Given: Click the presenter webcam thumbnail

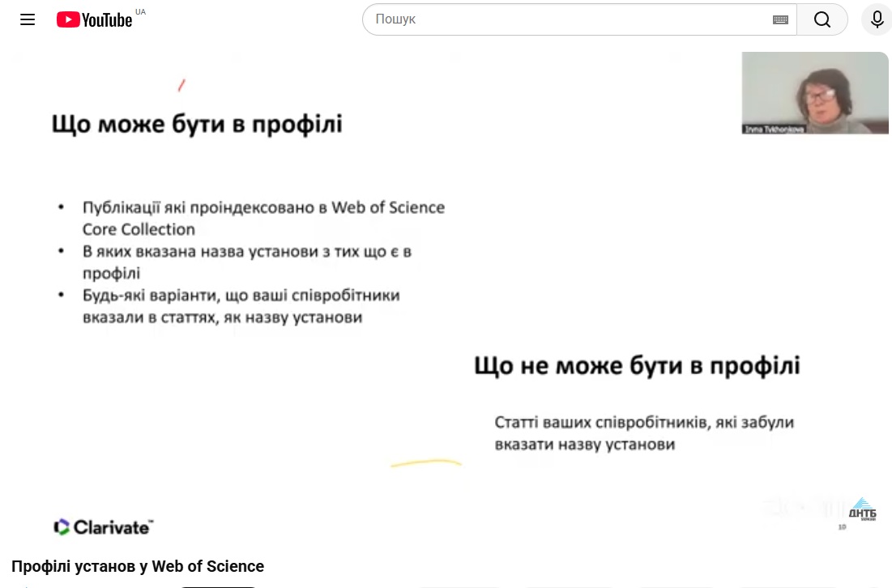Looking at the screenshot, I should 815,92.
